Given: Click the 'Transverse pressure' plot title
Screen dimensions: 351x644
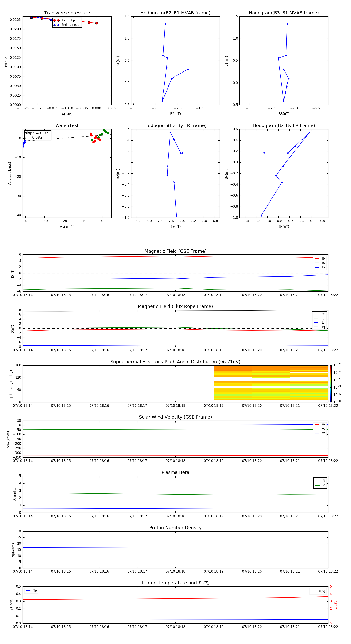Looking at the screenshot, I should pos(67,13).
